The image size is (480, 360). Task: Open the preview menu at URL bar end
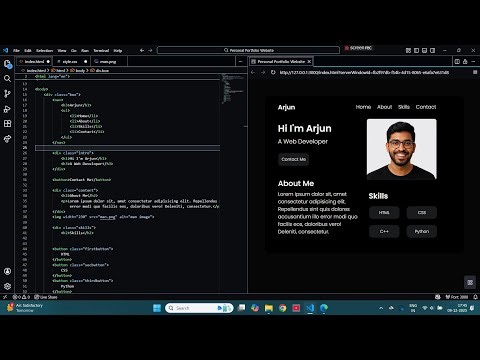475,72
